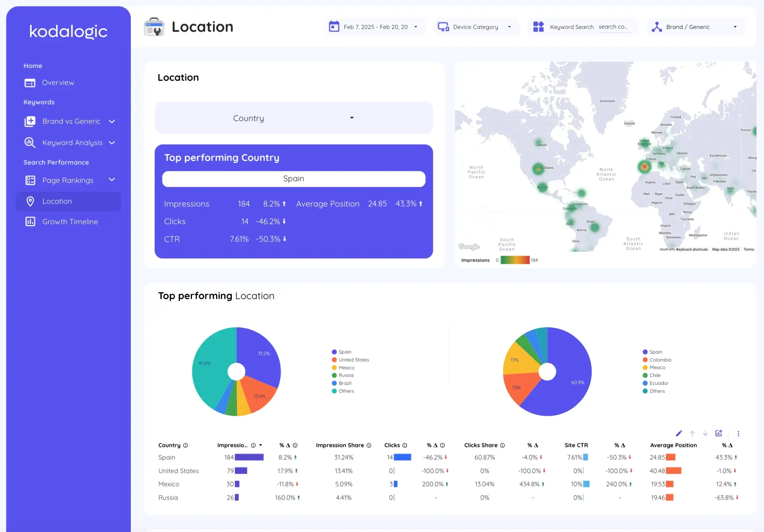Click the Keyword Analysis icon in sidebar
This screenshot has width=764, height=532.
30,141
